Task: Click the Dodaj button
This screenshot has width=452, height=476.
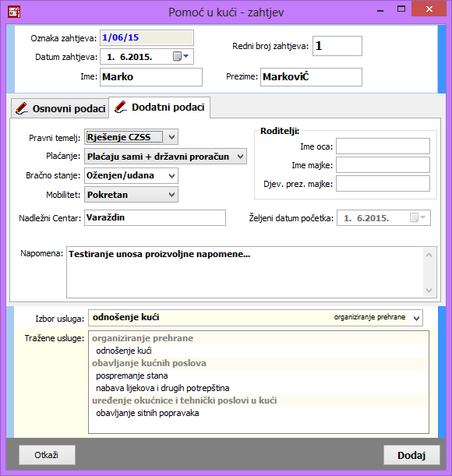Action: pyautogui.click(x=411, y=455)
